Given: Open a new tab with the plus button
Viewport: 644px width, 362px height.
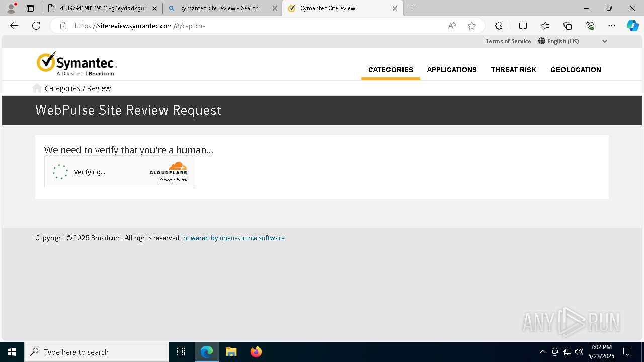Looking at the screenshot, I should click(x=412, y=8).
